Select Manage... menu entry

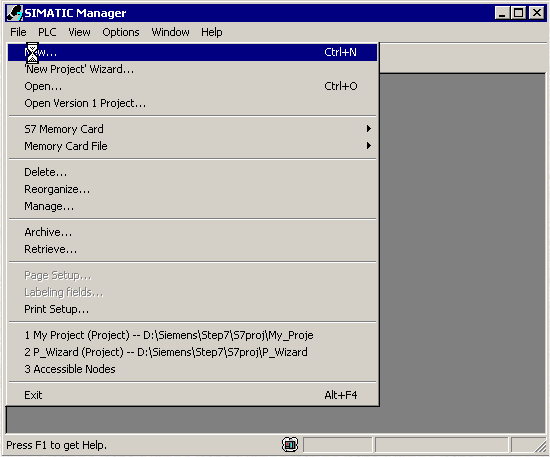pos(192,206)
